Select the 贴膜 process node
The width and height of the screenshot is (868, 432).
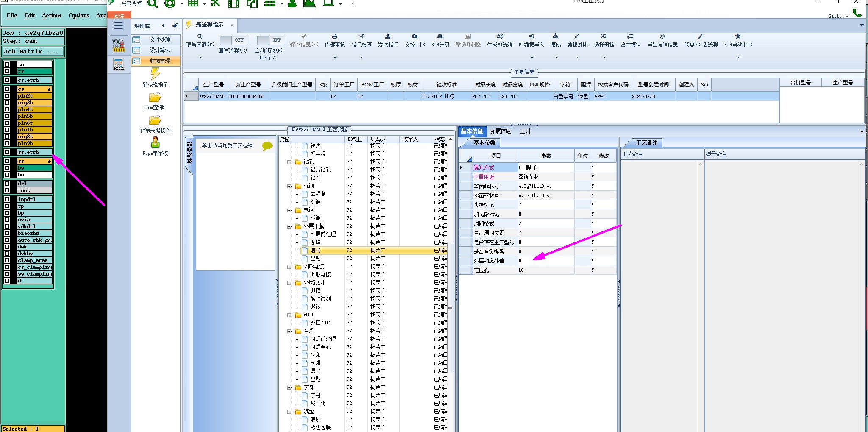(x=315, y=242)
